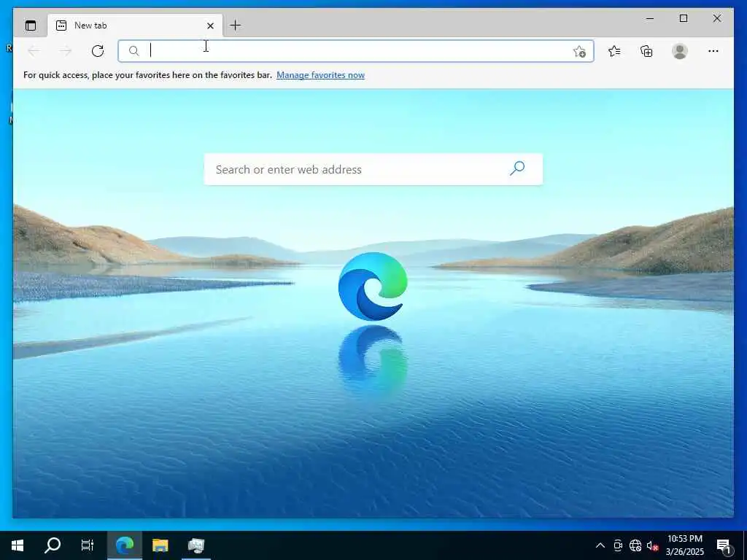The width and height of the screenshot is (747, 560).
Task: Open the Favorites list icon
Action: [x=614, y=51]
